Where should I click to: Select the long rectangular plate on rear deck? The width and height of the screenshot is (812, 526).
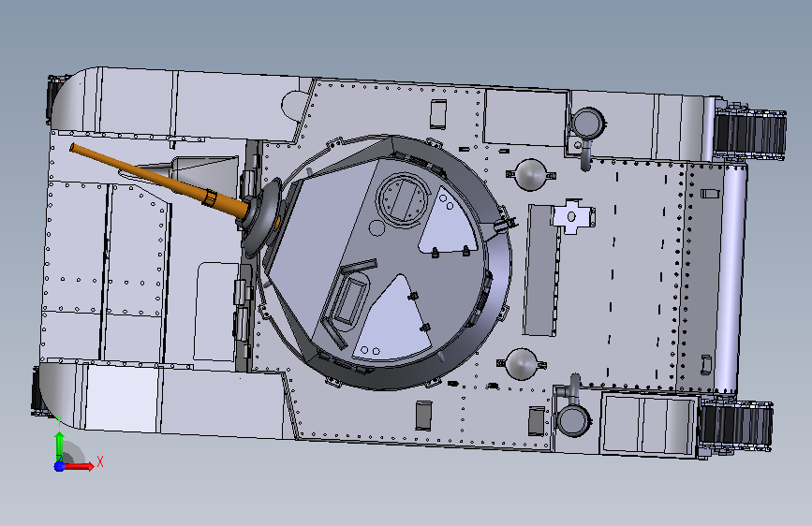tap(541, 270)
